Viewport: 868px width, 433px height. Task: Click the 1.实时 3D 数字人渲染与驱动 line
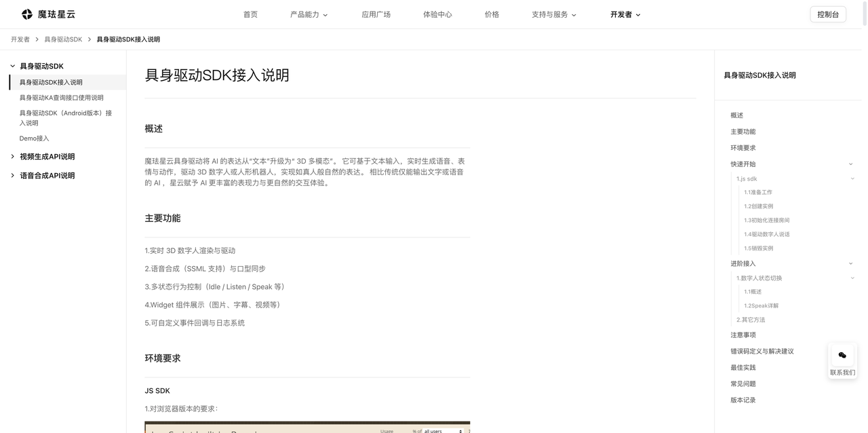190,250
